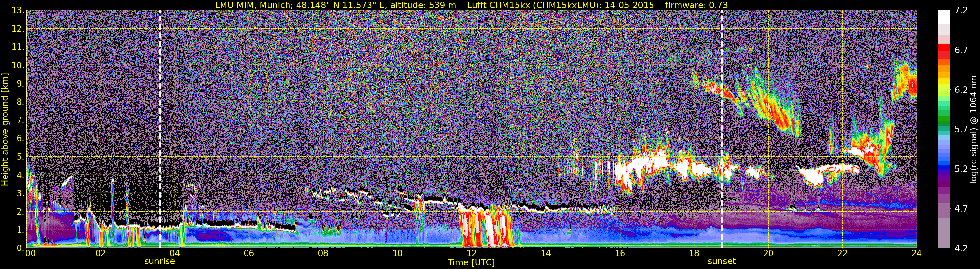Viewport: 980px width, 269px height.
Task: Click the '04' time axis tick label
Action: pyautogui.click(x=174, y=253)
